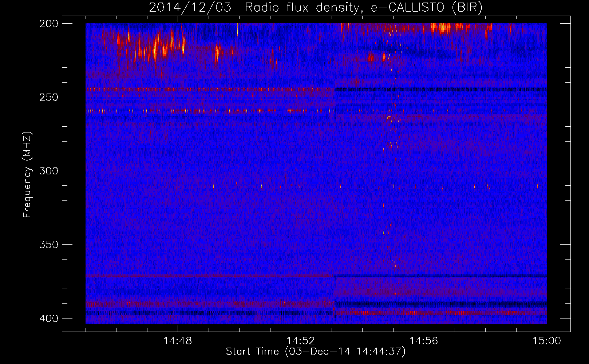Click the plot title '2014/12/03 Radio flux density, e-CALLISTO (BIR)'

pyautogui.click(x=316, y=8)
